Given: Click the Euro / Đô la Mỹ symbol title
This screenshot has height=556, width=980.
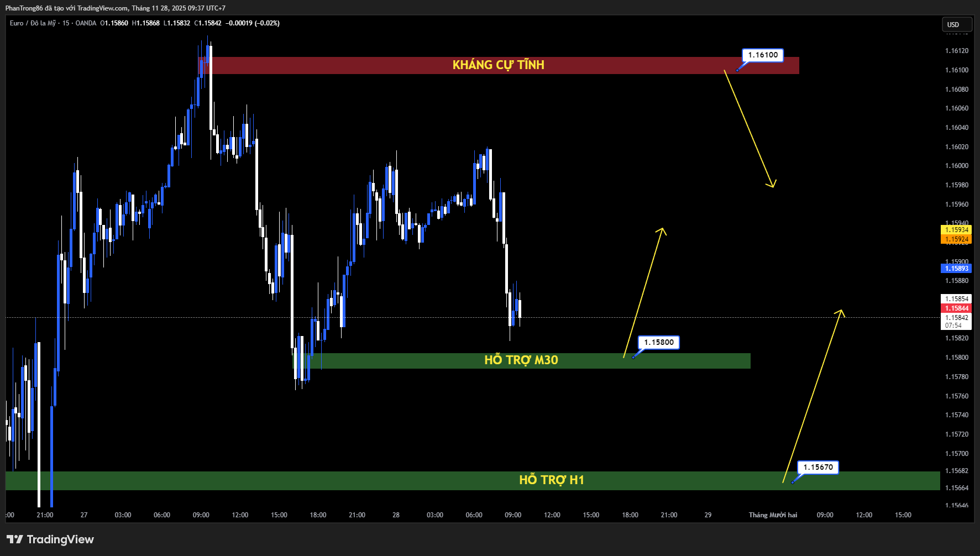Looking at the screenshot, I should click(x=33, y=23).
